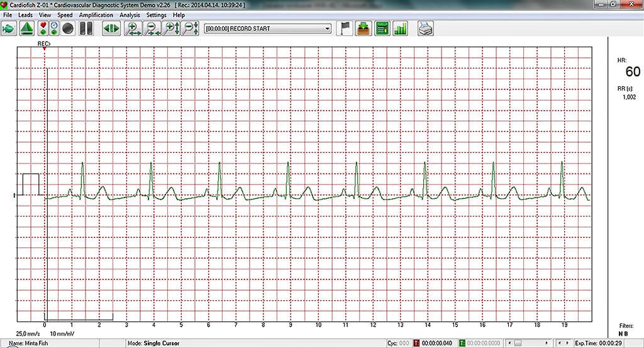
Task: Zoom in horizontally on the ECG
Action: [133, 28]
